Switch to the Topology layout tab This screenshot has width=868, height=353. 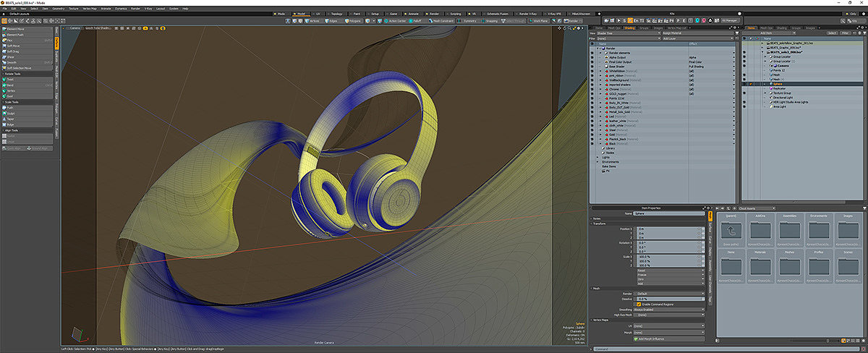click(x=337, y=14)
